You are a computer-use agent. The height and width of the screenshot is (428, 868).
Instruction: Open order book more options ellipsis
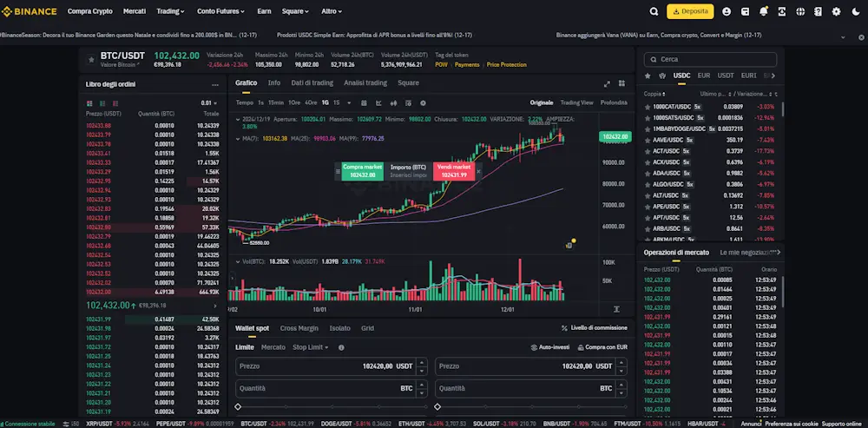214,85
